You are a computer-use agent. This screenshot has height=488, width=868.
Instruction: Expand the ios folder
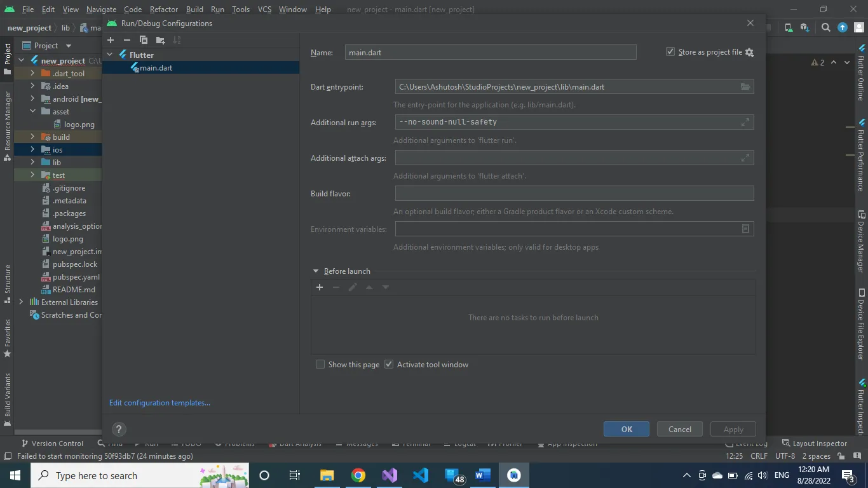[x=32, y=150]
